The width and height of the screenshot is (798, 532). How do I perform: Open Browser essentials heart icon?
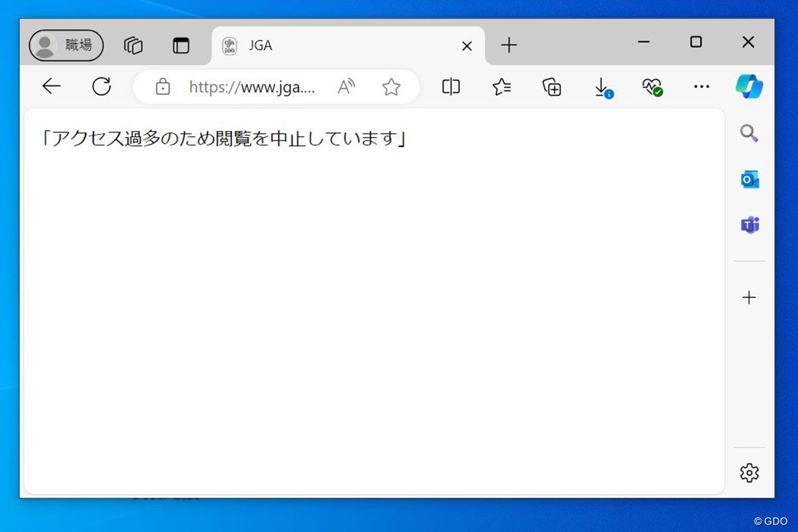pos(652,87)
